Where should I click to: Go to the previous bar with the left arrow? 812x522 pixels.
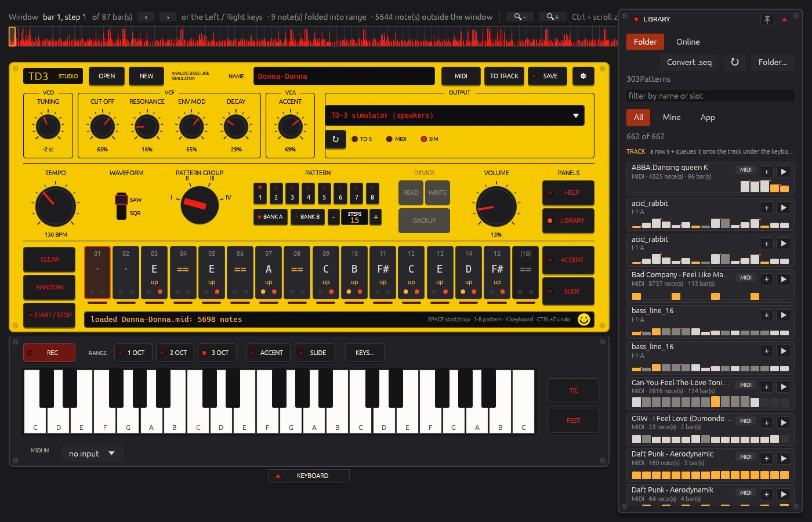click(x=146, y=17)
